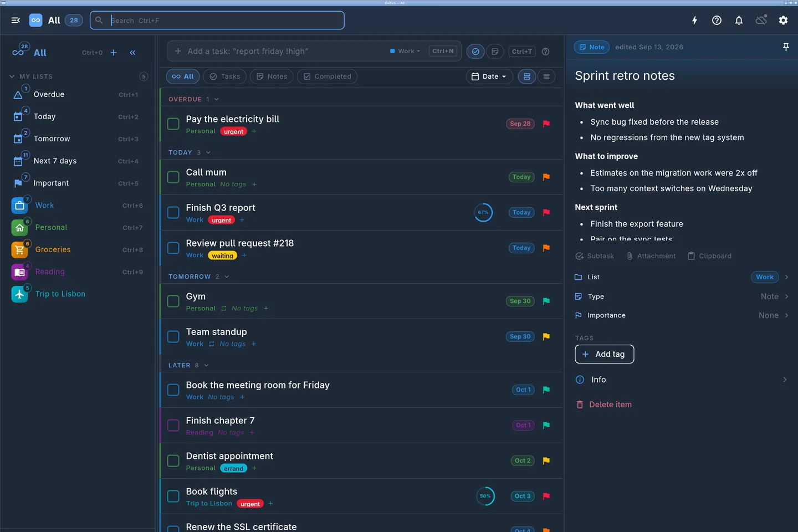The image size is (798, 532).
Task: Check off Gym task
Action: coord(173,301)
